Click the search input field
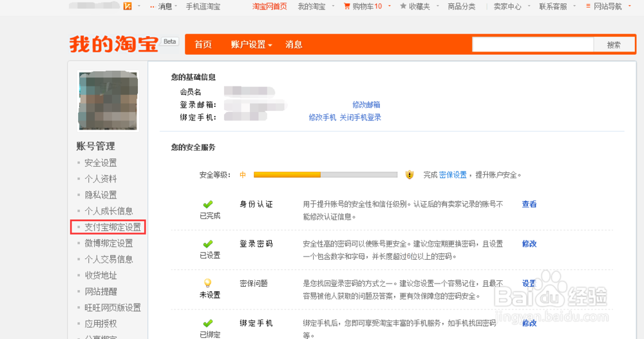 point(533,44)
